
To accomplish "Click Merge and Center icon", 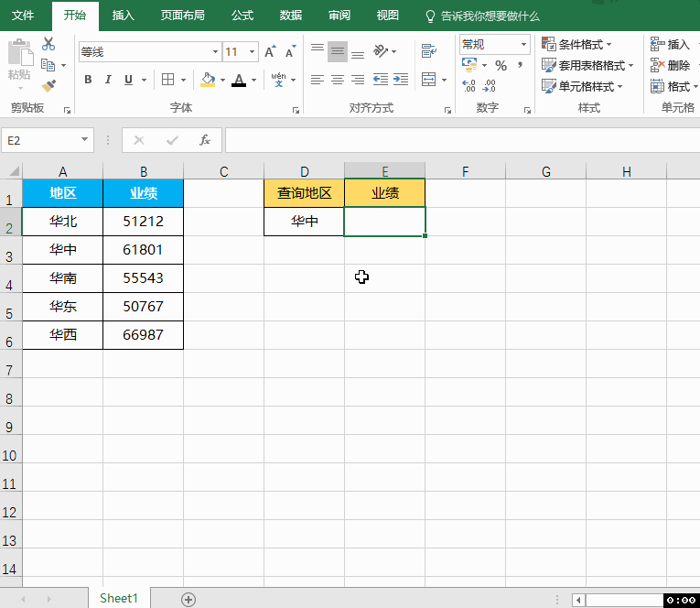I will pos(428,80).
